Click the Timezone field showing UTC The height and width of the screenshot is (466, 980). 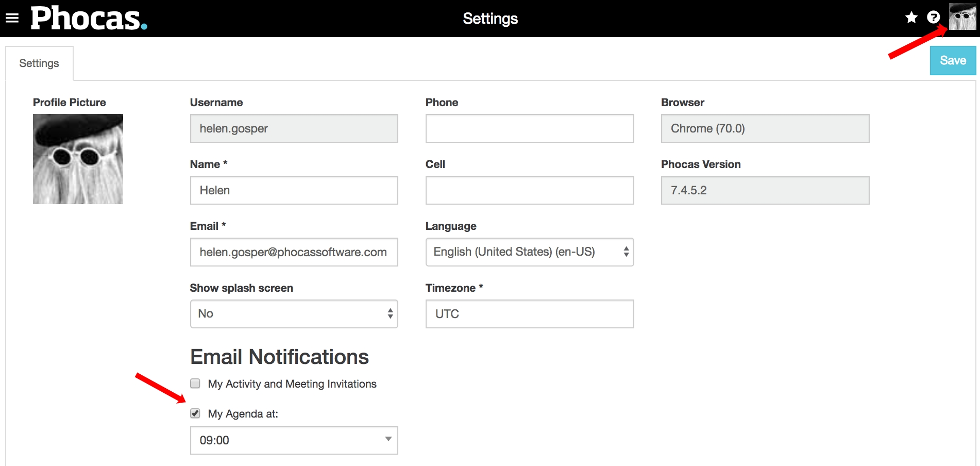(529, 314)
